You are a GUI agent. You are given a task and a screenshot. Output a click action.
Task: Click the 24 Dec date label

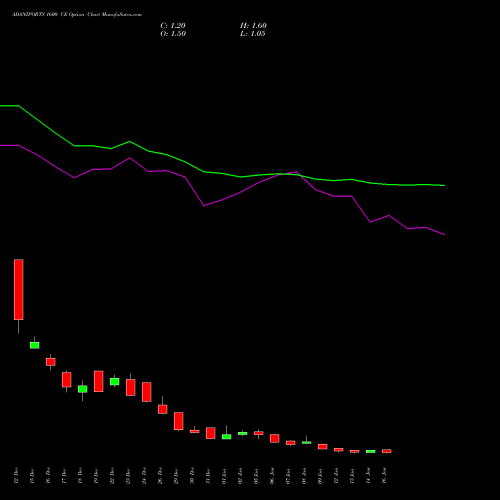(144, 475)
